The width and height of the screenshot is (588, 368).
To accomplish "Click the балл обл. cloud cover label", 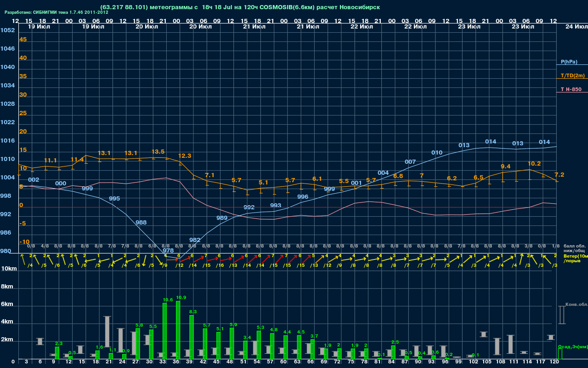I will pos(575,246).
